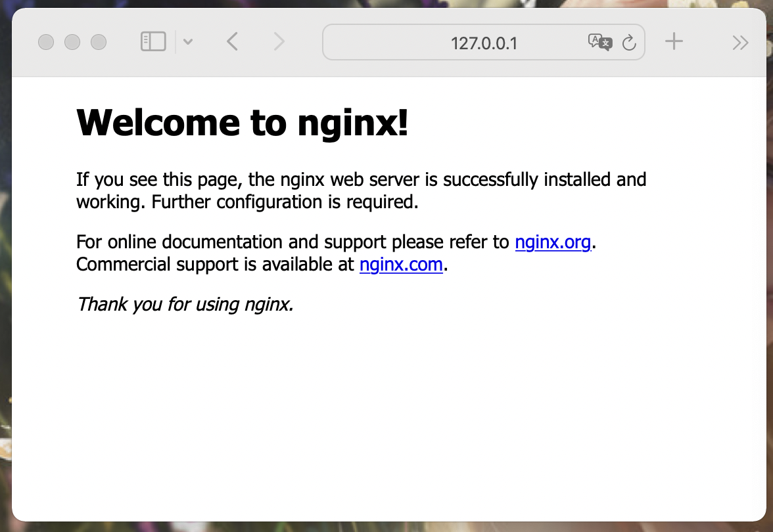Open a new tab
This screenshot has width=773, height=532.
point(674,41)
